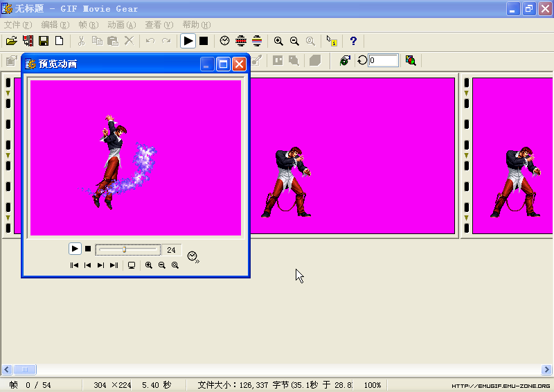
Task: Click the loop count circular arrow icon
Action: tap(362, 60)
